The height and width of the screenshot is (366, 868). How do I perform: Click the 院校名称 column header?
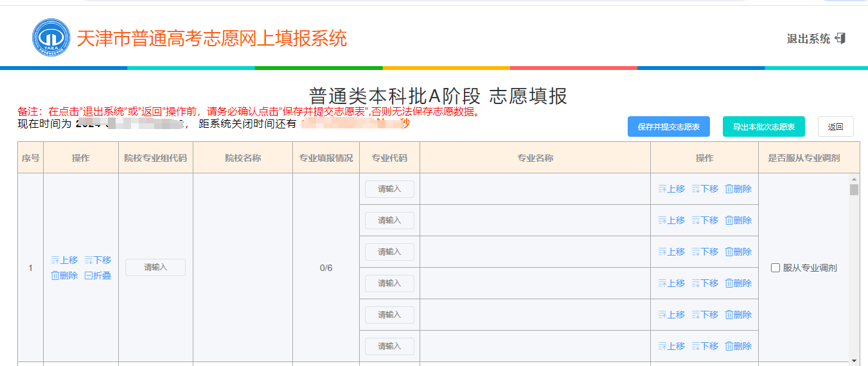(x=243, y=158)
